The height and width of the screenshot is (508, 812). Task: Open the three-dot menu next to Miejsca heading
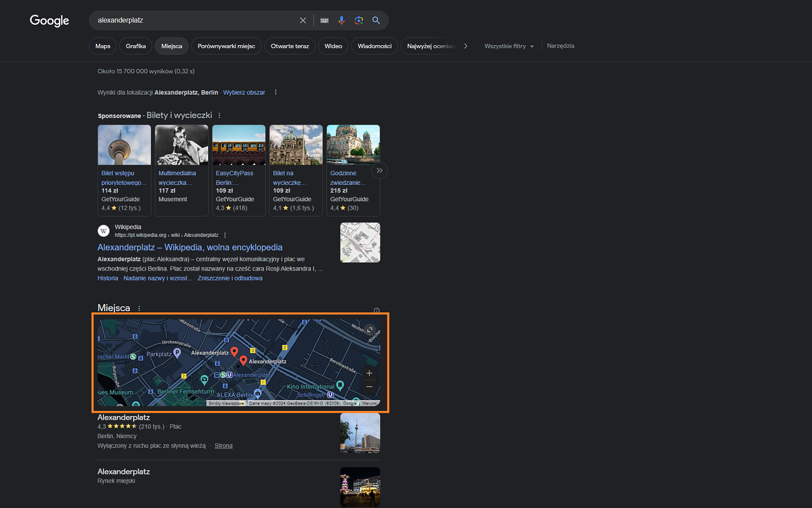point(138,308)
